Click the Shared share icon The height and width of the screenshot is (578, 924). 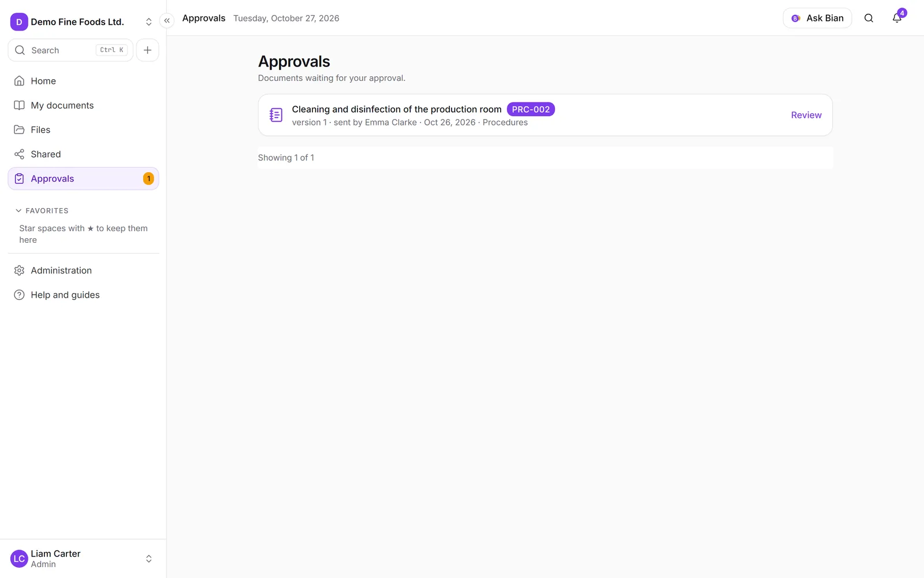[20, 154]
